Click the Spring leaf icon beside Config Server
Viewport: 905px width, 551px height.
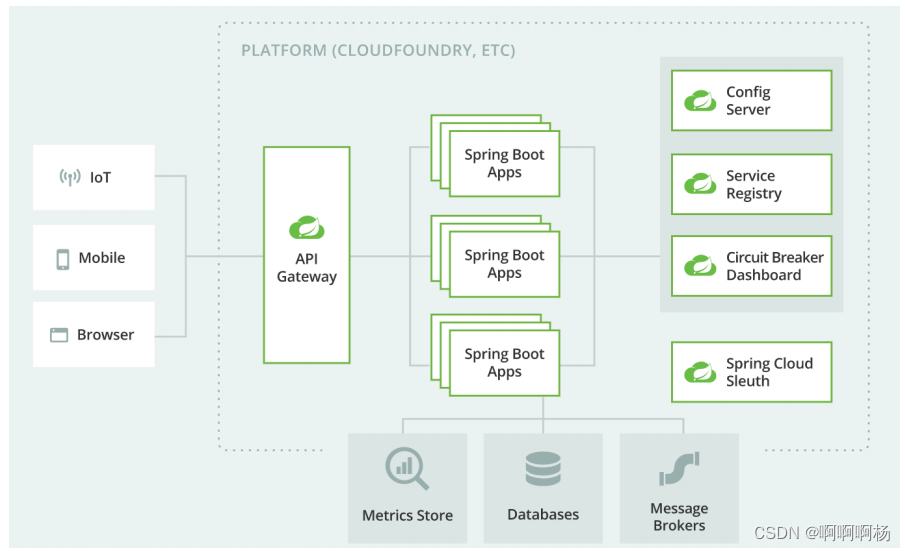(700, 101)
